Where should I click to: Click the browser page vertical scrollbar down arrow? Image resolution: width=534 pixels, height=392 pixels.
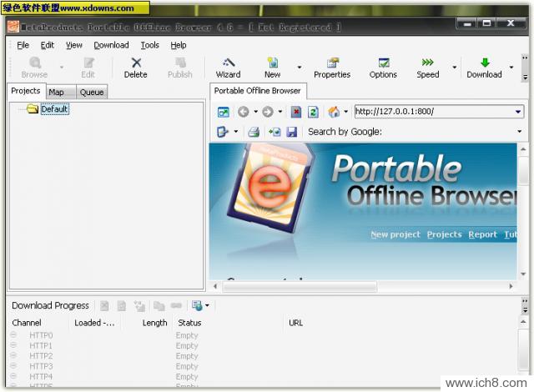[523, 274]
